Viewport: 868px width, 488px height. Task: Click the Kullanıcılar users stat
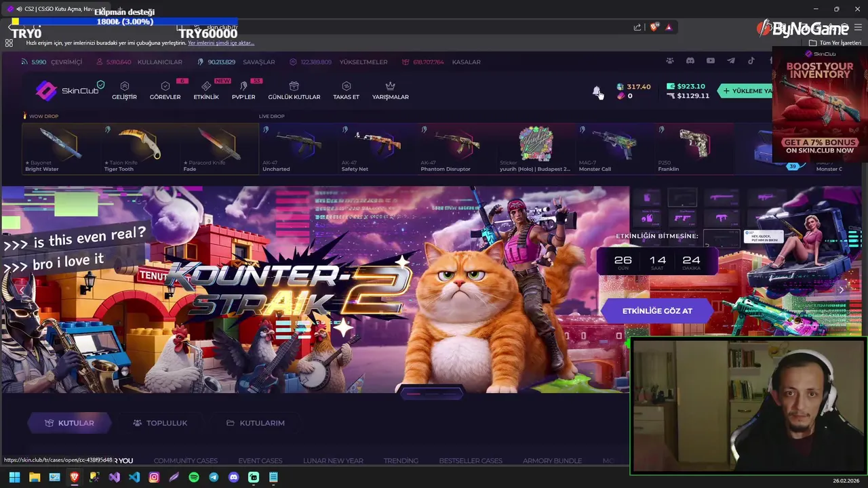click(x=139, y=62)
